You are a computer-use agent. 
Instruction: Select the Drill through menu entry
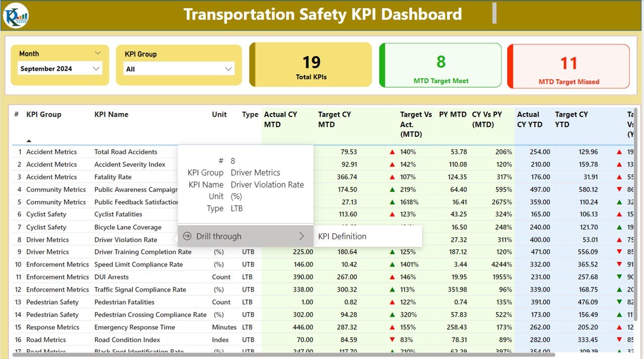pos(246,236)
